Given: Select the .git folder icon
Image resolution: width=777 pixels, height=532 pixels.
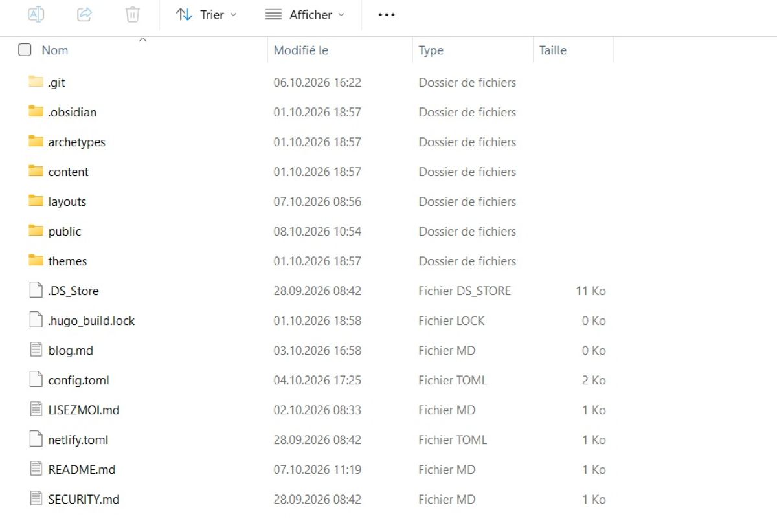Looking at the screenshot, I should pyautogui.click(x=36, y=82).
